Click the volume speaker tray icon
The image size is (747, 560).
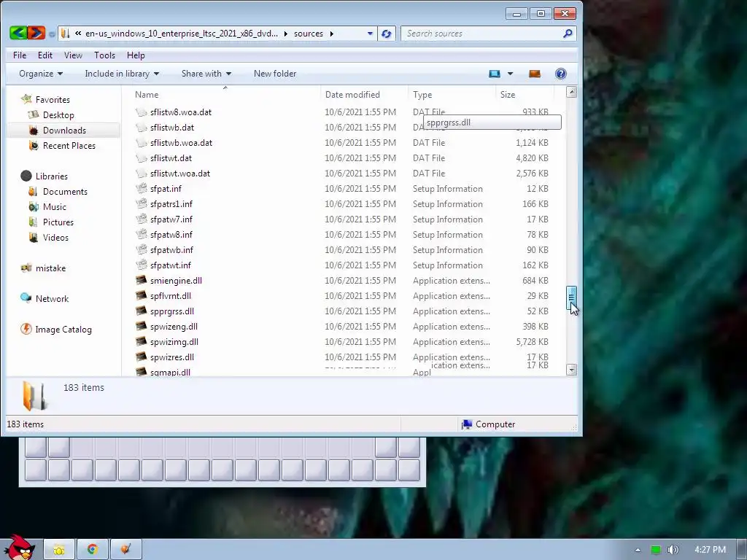[673, 550]
